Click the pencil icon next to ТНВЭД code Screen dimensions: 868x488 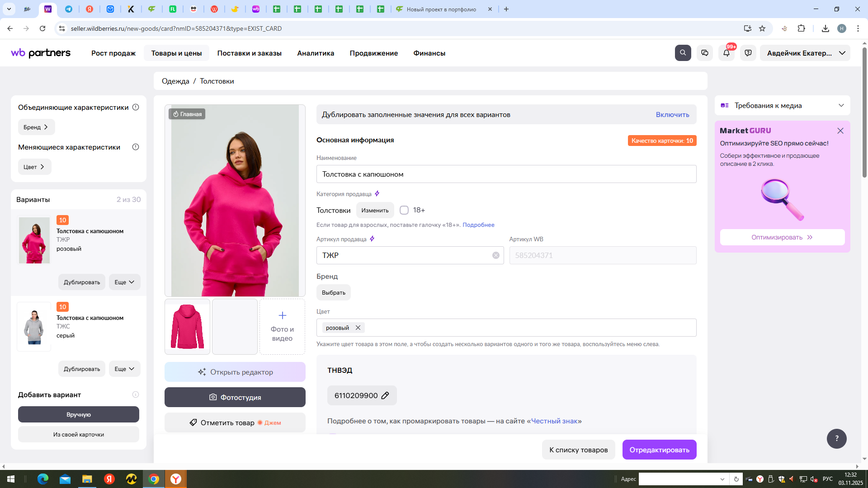coord(385,395)
